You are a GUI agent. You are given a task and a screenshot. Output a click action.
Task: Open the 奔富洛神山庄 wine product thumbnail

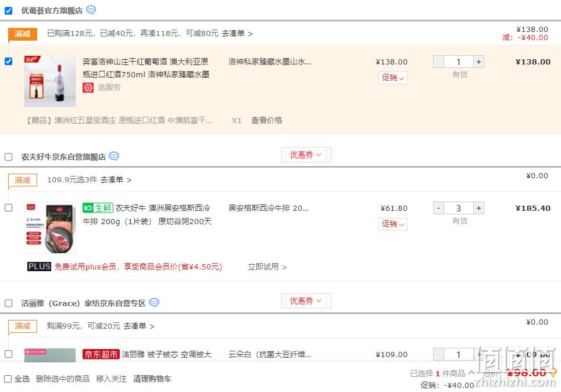tap(50, 81)
